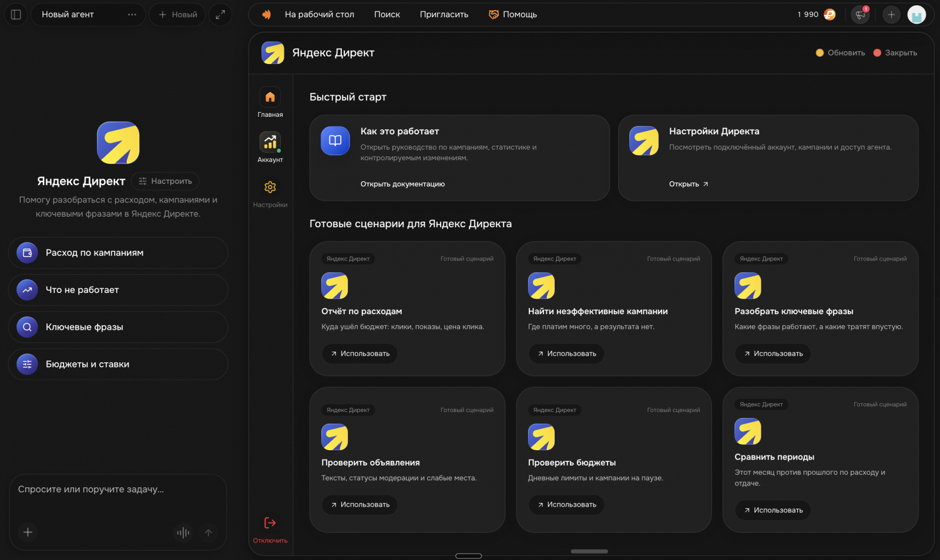Click the plus icon in top bar
This screenshot has width=940, height=560.
click(891, 15)
